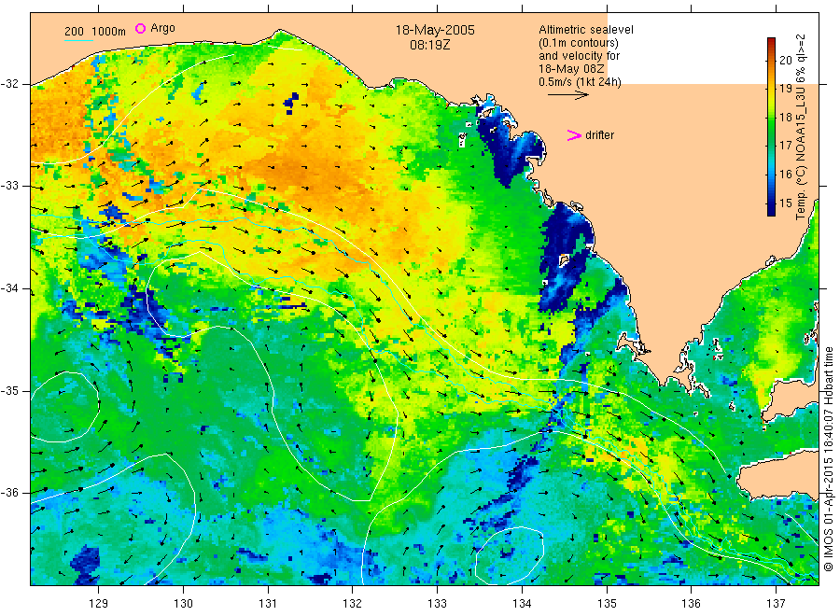Click the 16 label on the temperature scale
Screen dimensions: 840x616
[786, 175]
